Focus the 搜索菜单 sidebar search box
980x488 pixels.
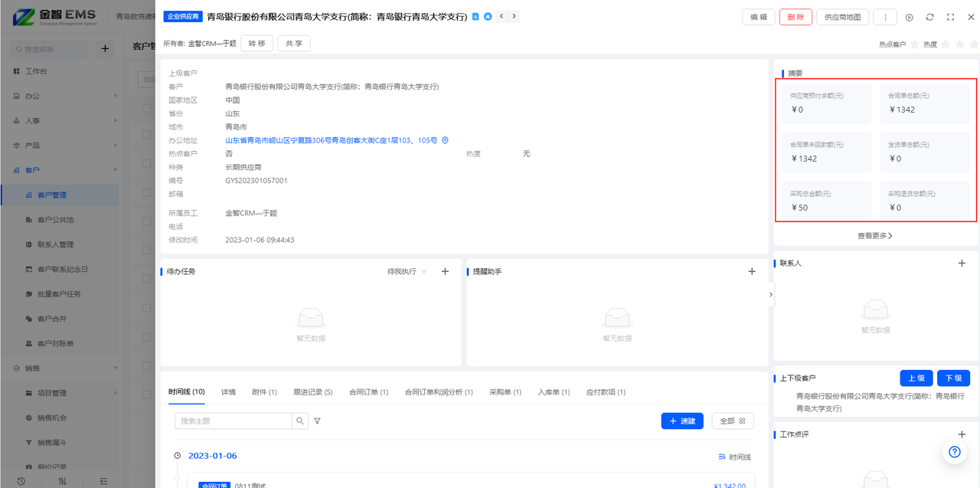[51, 49]
